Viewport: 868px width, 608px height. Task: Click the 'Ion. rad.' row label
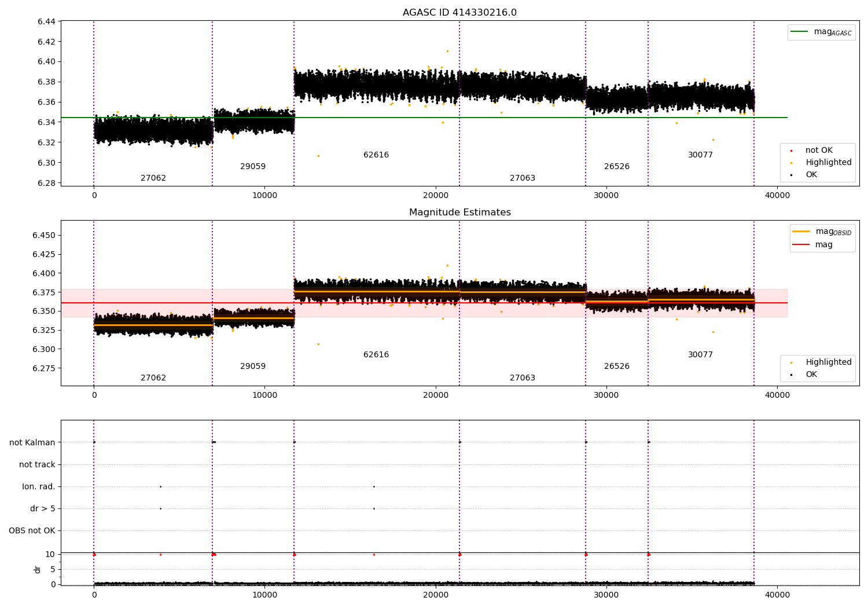pos(39,487)
